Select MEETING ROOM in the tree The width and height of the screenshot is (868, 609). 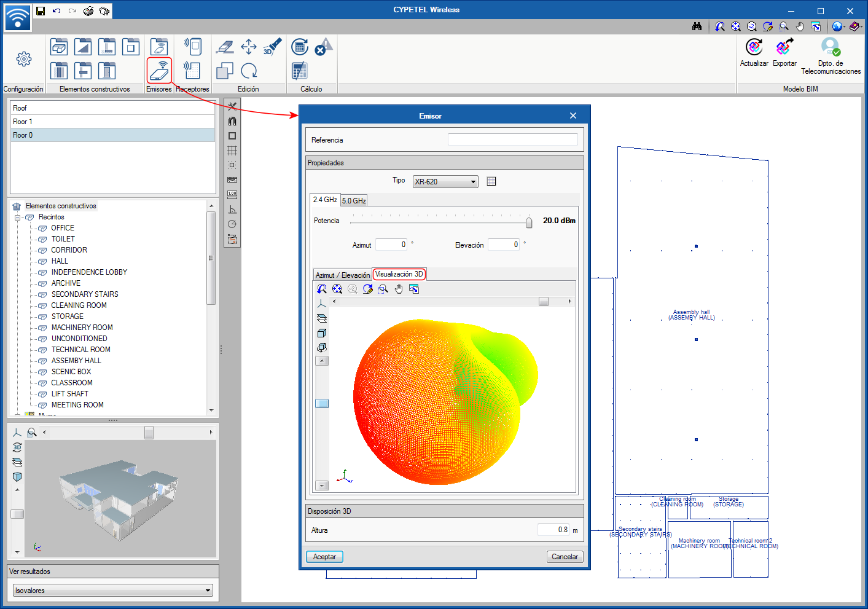77,405
